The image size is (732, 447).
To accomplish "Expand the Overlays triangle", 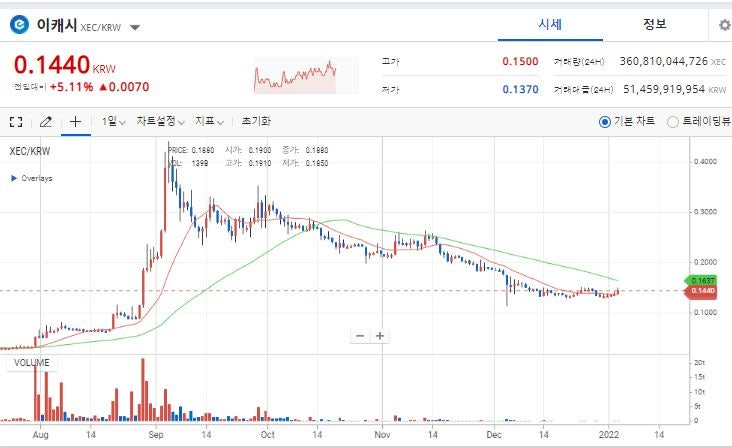I will point(14,178).
